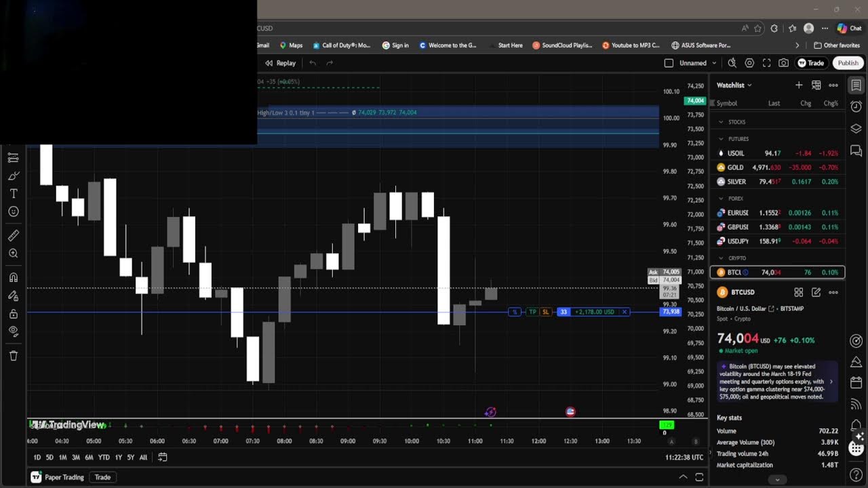
Task: Open BTCUSD details grid view icon
Action: 799,292
